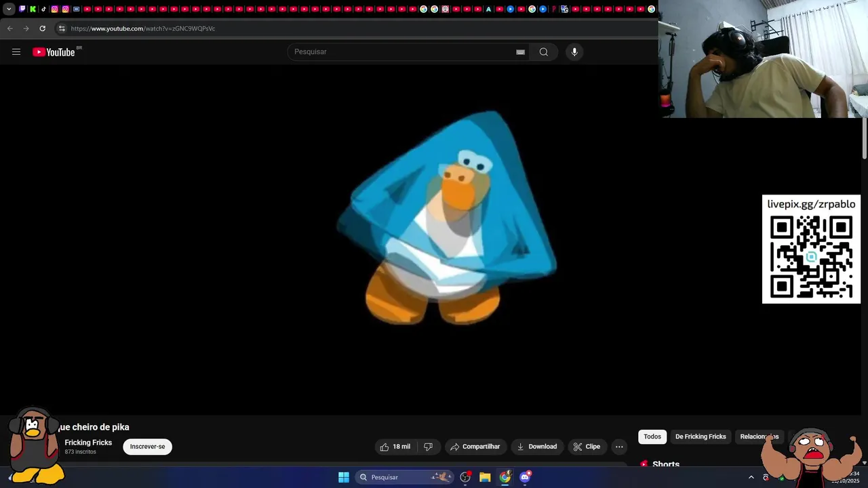Click the magnifier search button
This screenshot has height=488, width=868.
coord(544,52)
